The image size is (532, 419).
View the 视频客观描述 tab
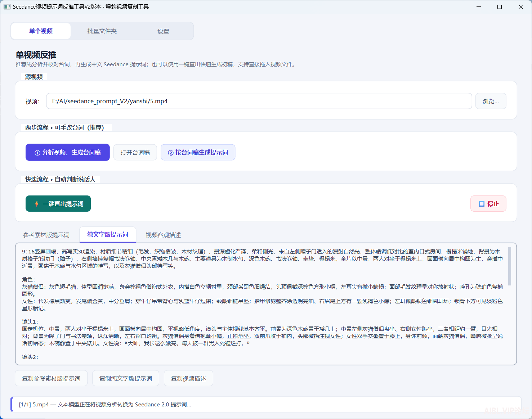point(163,235)
